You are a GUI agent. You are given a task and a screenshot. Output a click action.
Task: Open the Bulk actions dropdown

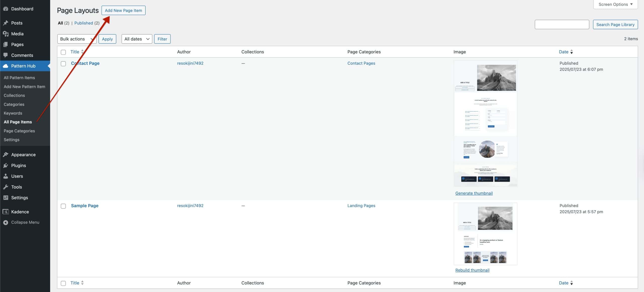pyautogui.click(x=76, y=39)
